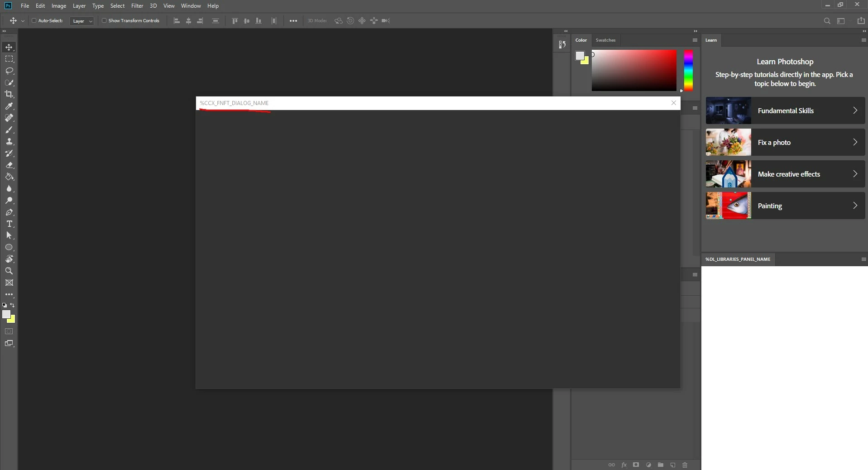This screenshot has height=470, width=868.
Task: Select the Horizontal Type tool
Action: (x=9, y=224)
